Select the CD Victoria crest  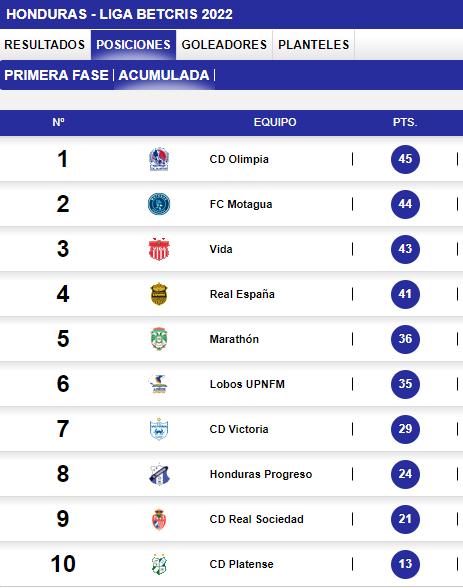(159, 429)
